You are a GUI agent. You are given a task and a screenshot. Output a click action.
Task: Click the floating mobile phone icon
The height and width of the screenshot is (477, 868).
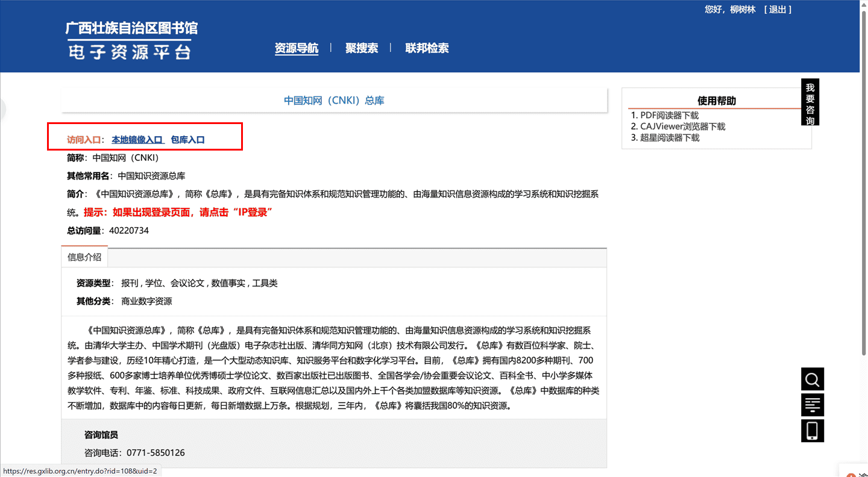(812, 431)
